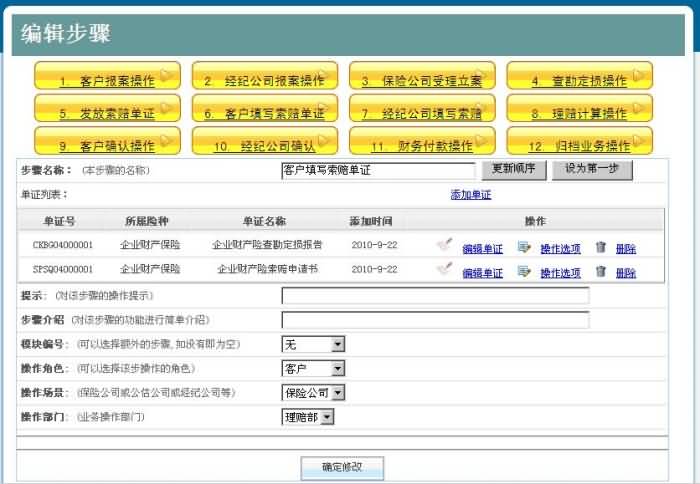Focus the 步骤名称 text field
Image resolution: width=700 pixels, height=484 pixels.
[x=378, y=170]
